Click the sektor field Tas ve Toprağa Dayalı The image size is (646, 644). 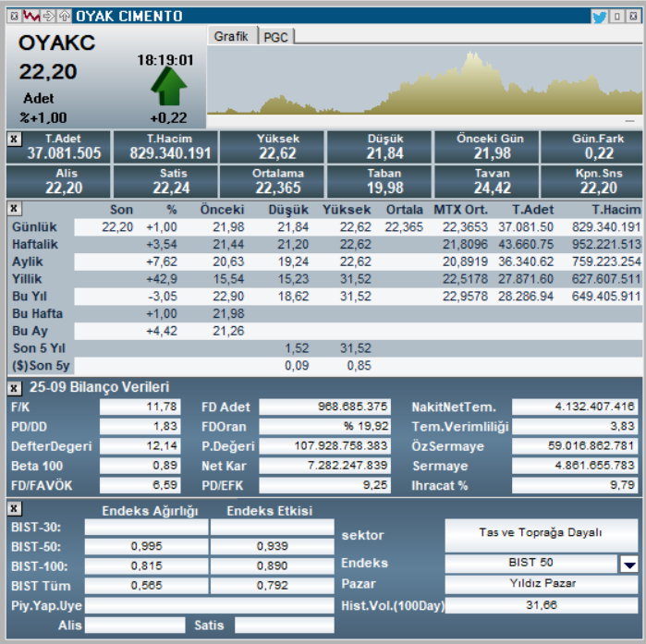pyautogui.click(x=541, y=536)
